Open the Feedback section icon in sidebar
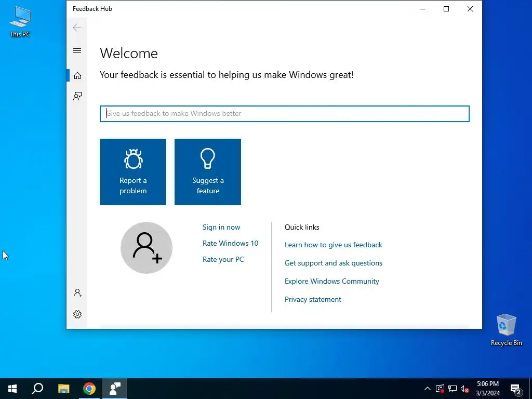The image size is (532, 399). point(77,96)
